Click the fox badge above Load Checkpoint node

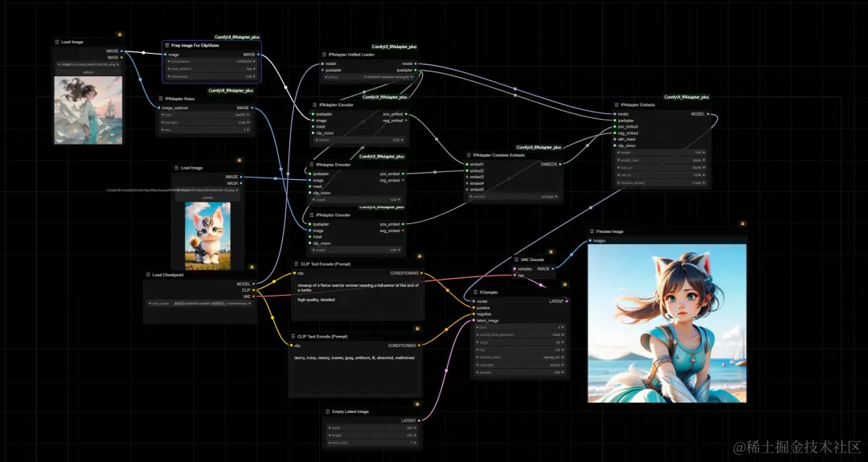click(x=252, y=267)
